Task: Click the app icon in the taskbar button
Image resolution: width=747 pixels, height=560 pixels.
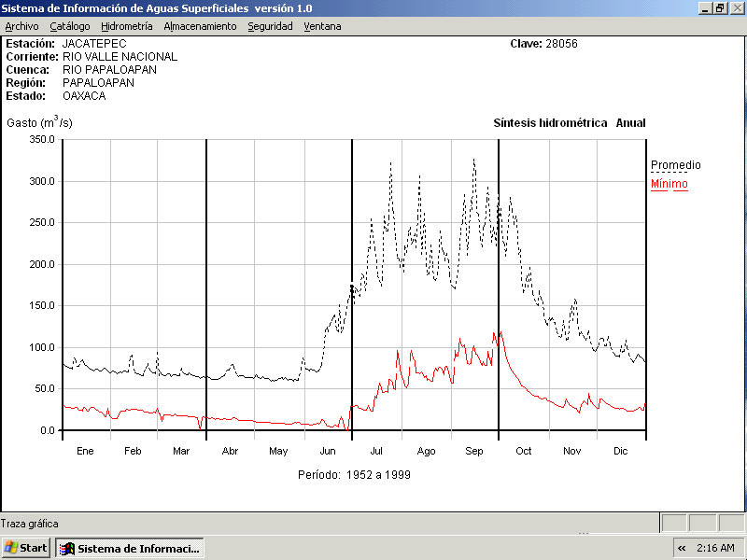Action: (67, 548)
